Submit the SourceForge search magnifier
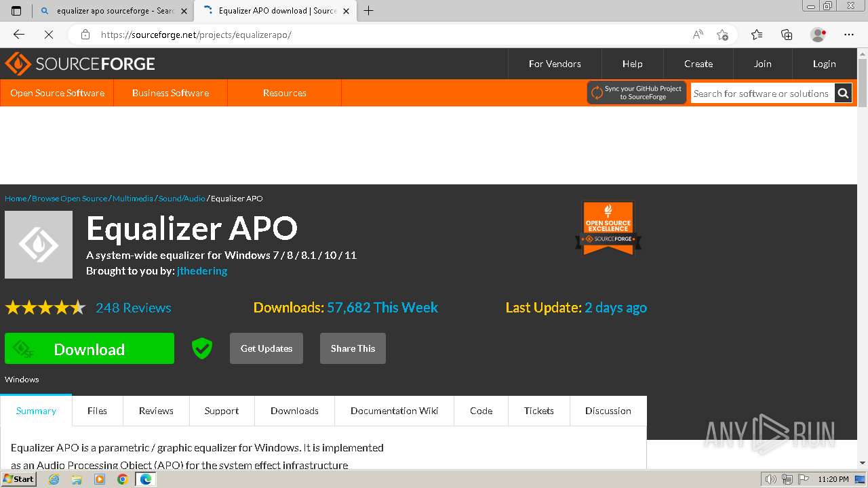 844,94
